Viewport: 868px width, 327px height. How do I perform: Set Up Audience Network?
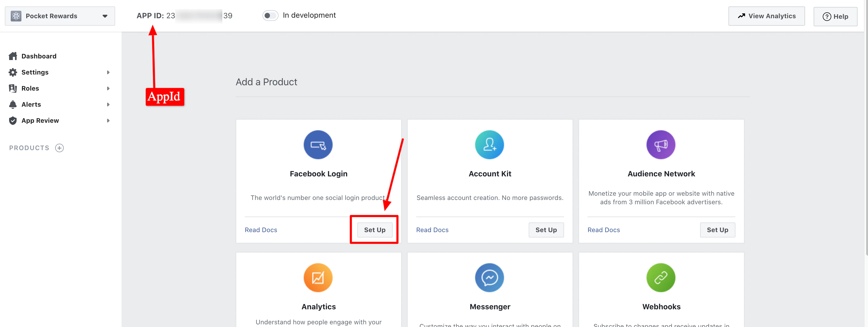717,230
